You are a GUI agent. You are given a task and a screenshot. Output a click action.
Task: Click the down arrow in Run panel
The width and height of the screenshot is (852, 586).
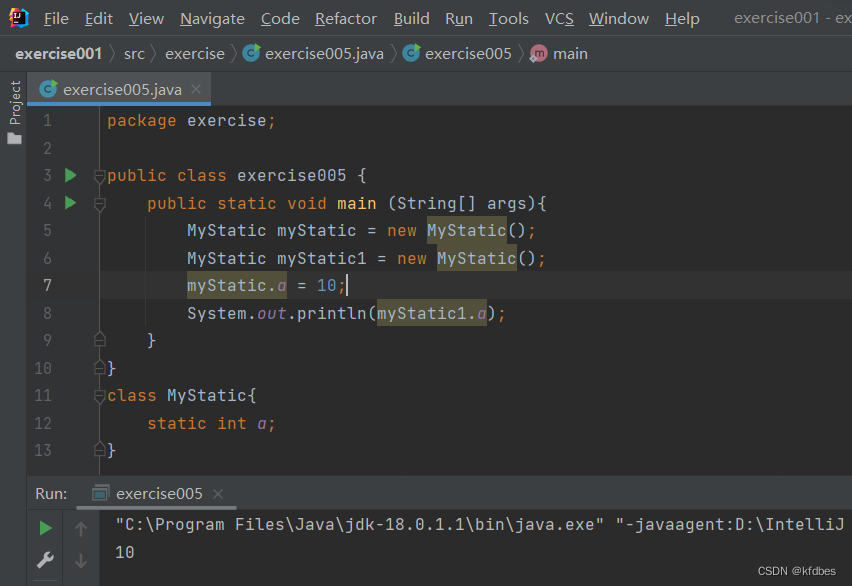81,560
